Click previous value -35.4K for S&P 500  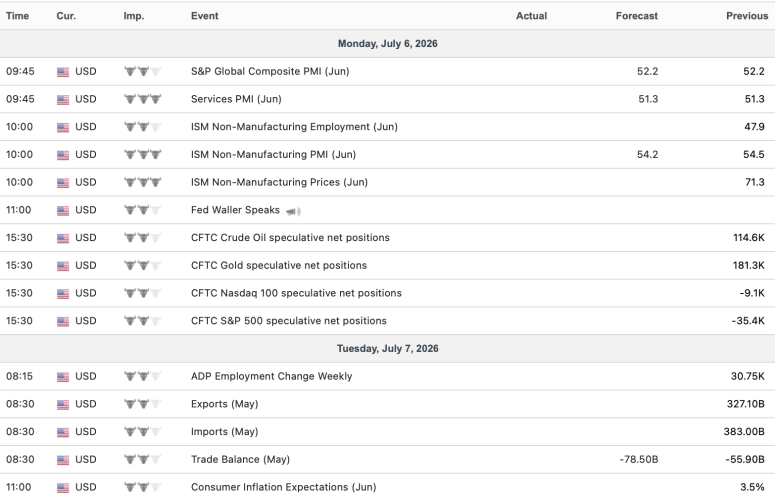pos(748,320)
